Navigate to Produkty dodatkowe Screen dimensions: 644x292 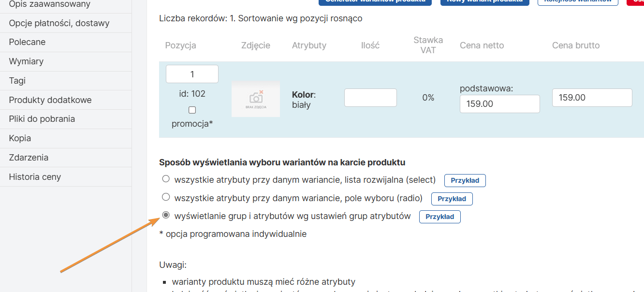[x=50, y=100]
